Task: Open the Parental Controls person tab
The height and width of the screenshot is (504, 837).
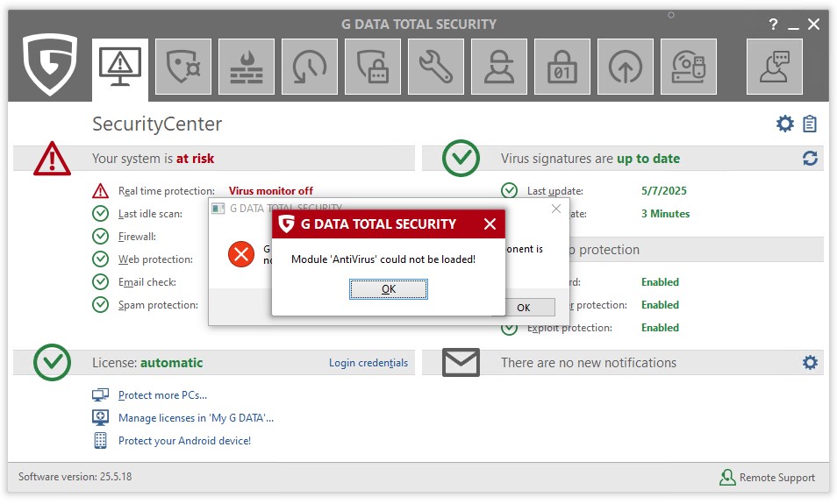Action: coord(499,67)
